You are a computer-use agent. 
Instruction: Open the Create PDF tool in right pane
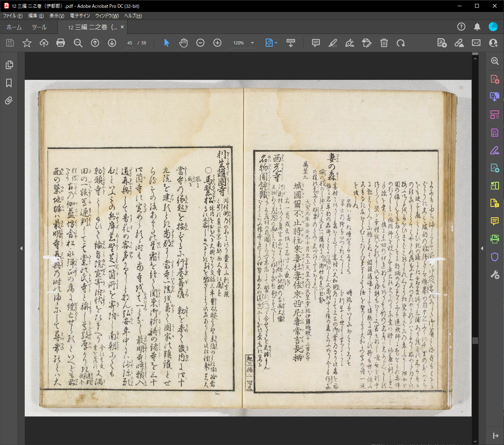pyautogui.click(x=495, y=79)
